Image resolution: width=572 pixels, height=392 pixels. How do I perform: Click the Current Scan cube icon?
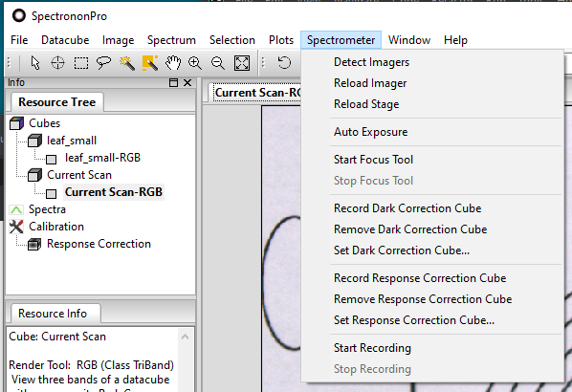click(34, 175)
